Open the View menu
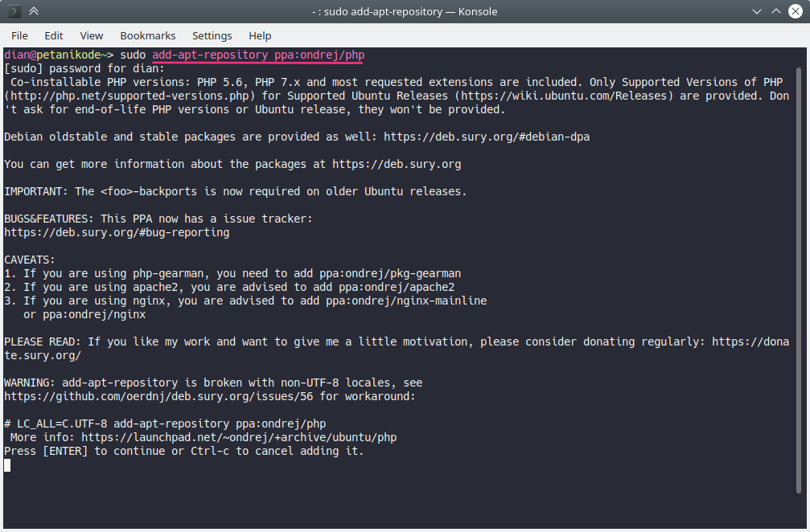 [x=92, y=35]
